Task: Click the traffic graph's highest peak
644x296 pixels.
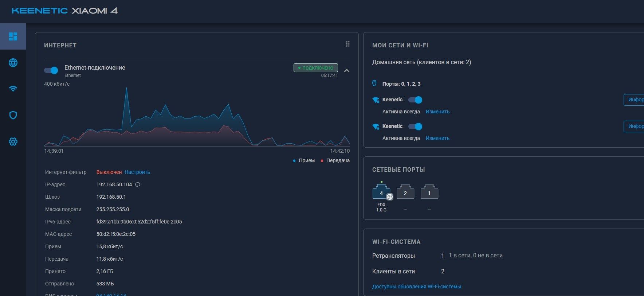Action: click(x=126, y=89)
